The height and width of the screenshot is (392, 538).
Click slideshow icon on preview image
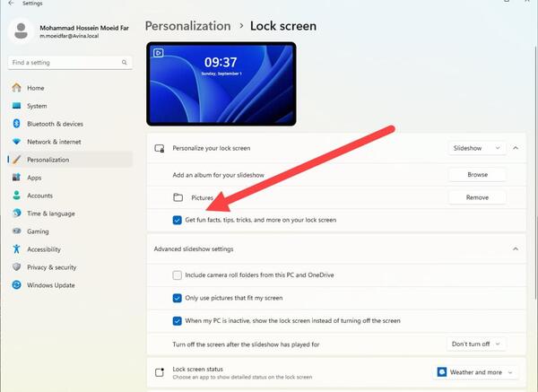(x=158, y=53)
